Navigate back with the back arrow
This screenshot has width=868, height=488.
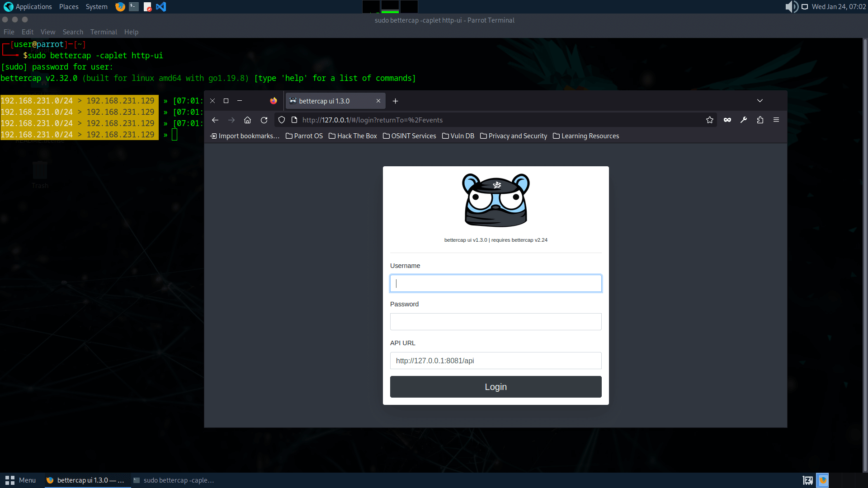pos(215,120)
